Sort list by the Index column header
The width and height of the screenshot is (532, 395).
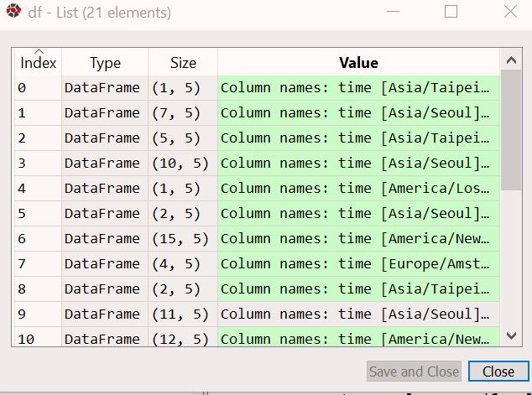coord(38,63)
